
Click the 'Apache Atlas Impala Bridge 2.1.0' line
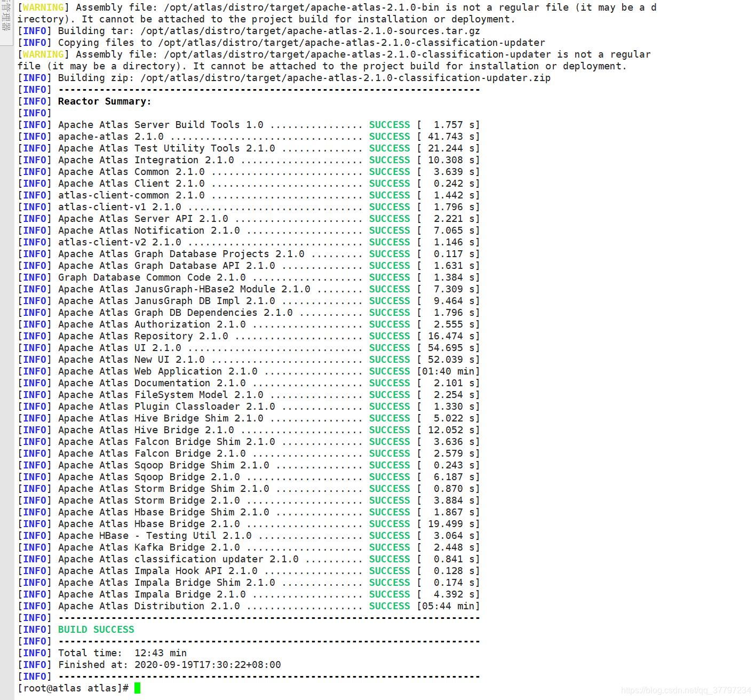click(x=249, y=594)
